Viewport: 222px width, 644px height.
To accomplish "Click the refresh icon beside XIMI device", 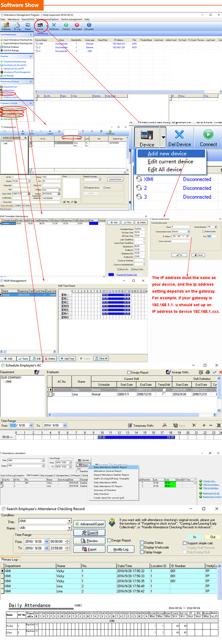I will click(x=139, y=179).
